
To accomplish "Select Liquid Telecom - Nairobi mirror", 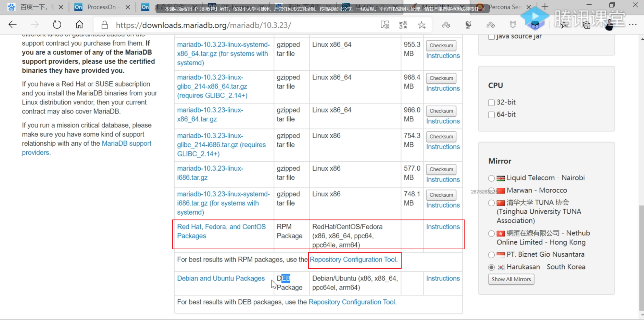I will [491, 178].
